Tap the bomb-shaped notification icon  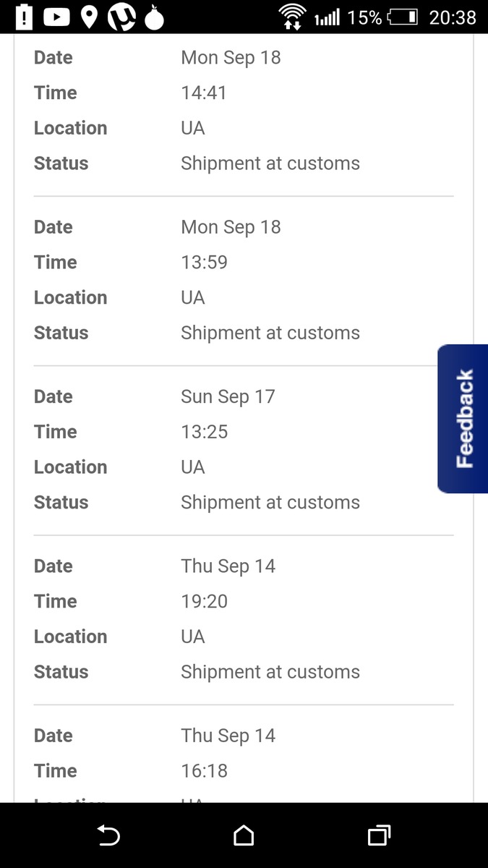point(155,17)
